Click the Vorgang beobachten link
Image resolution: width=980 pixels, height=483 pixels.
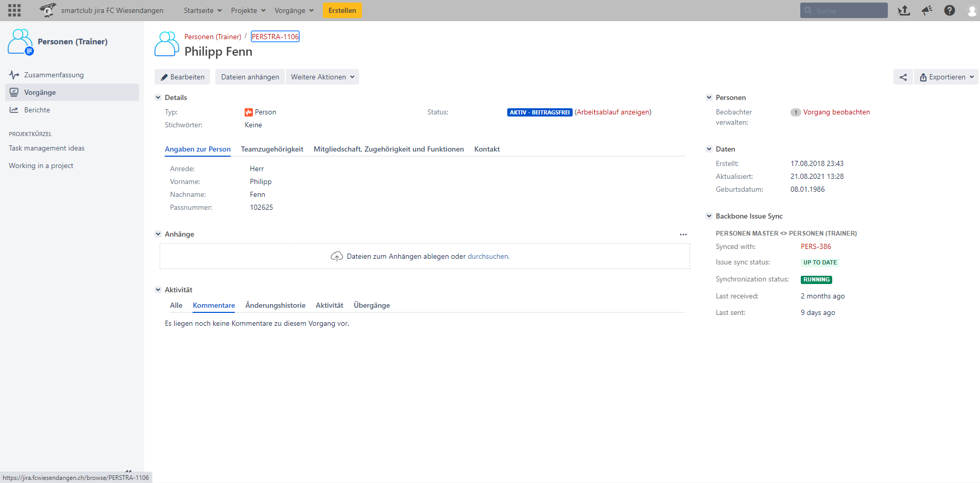click(x=836, y=112)
